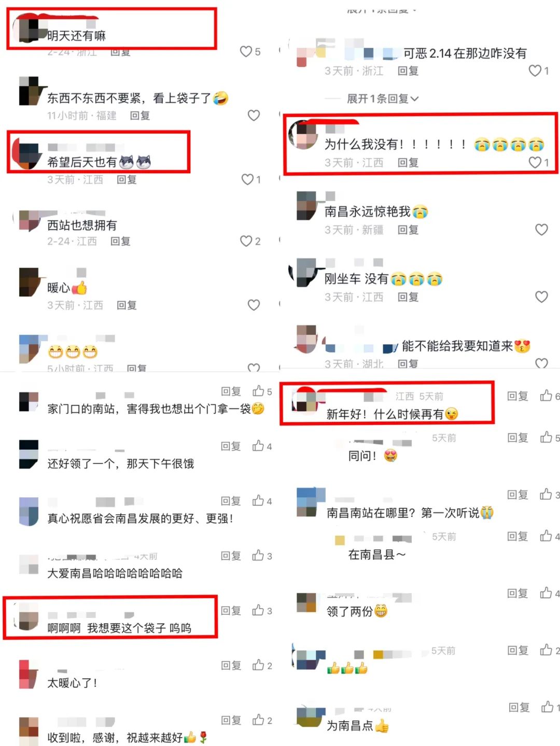This screenshot has width=560, height=746.
Task: Like the '南昌永远惊艳我' comment
Action: (541, 229)
